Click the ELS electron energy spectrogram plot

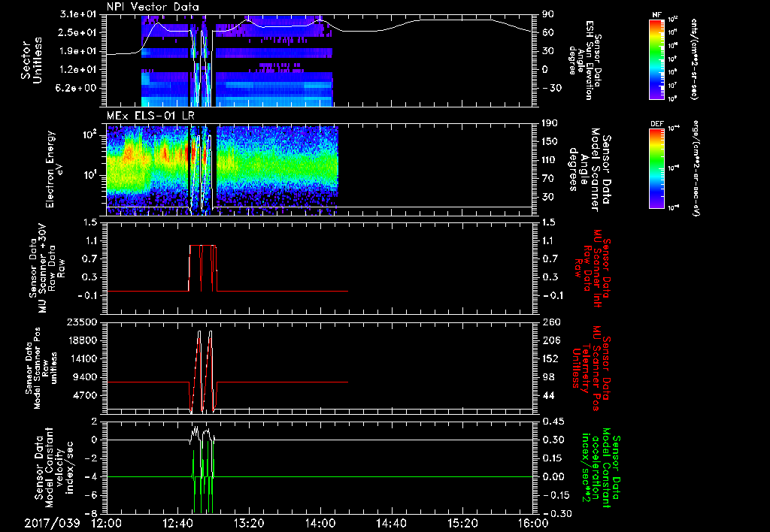click(x=320, y=169)
